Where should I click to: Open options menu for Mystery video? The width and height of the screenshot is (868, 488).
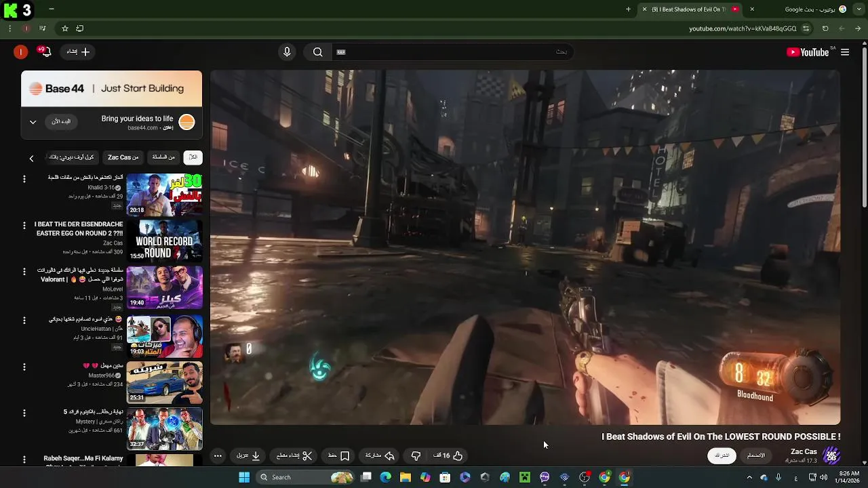coord(24,413)
